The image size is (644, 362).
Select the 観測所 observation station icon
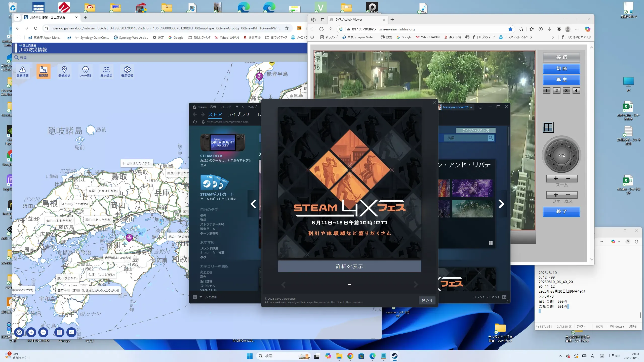[43, 71]
